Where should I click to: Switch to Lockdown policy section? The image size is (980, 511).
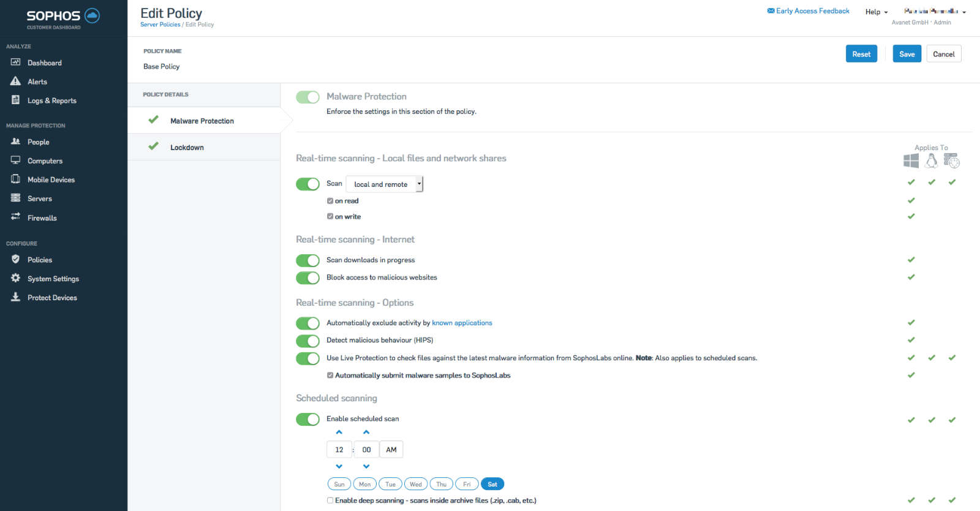click(187, 148)
